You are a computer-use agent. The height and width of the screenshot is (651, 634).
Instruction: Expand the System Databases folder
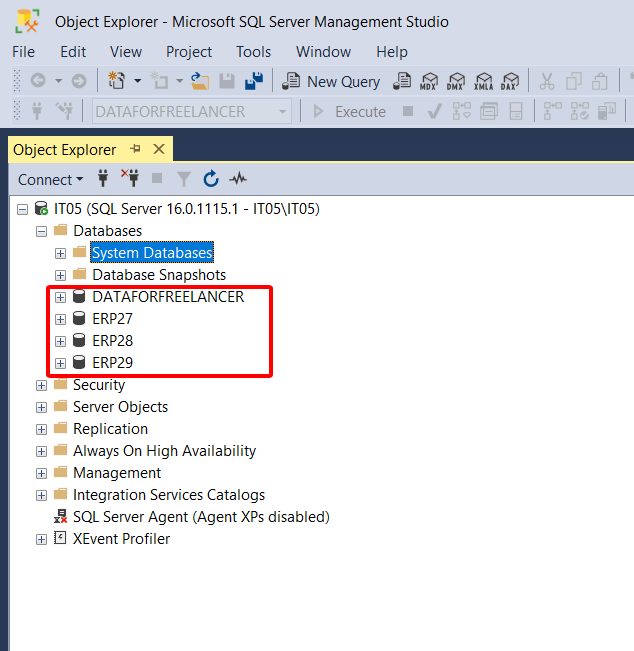coord(61,253)
